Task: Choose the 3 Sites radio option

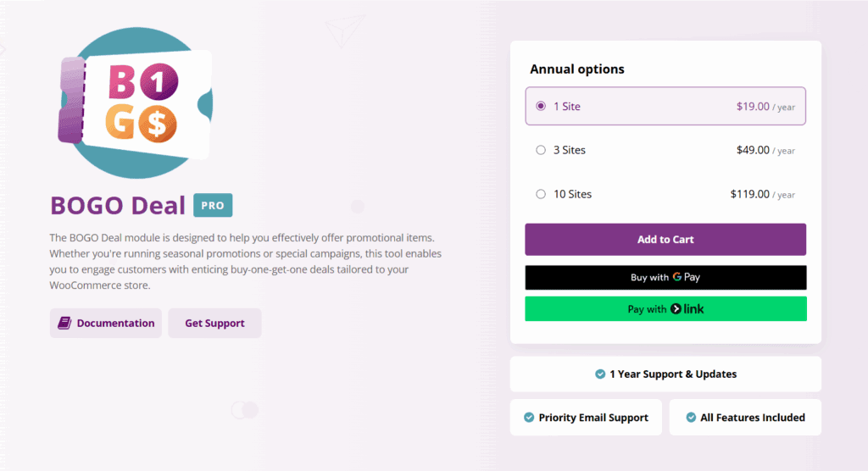Action: point(541,150)
